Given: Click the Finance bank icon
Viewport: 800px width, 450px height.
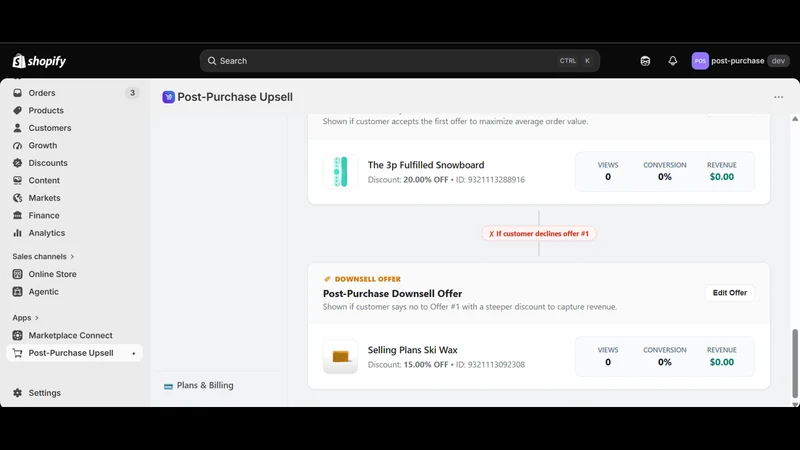Looking at the screenshot, I should click(x=17, y=215).
